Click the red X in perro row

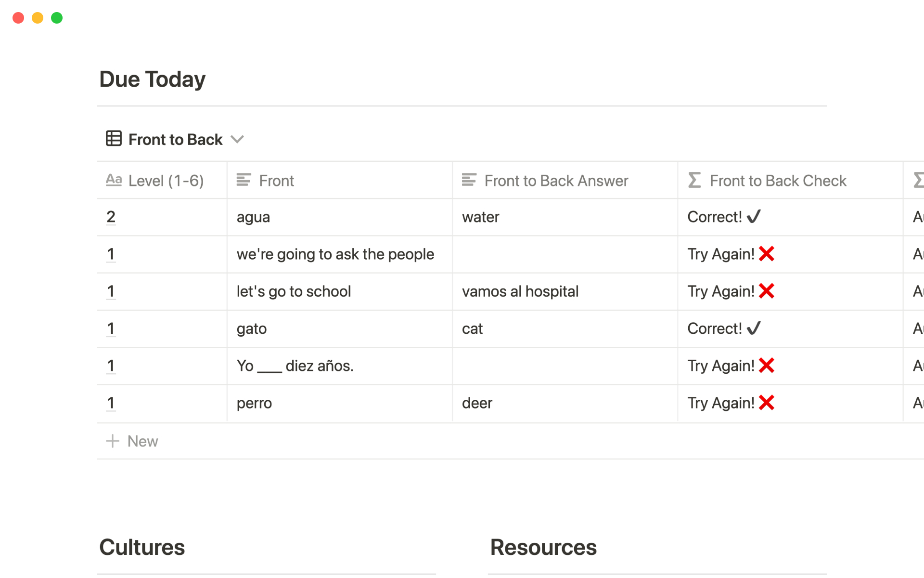point(766,403)
